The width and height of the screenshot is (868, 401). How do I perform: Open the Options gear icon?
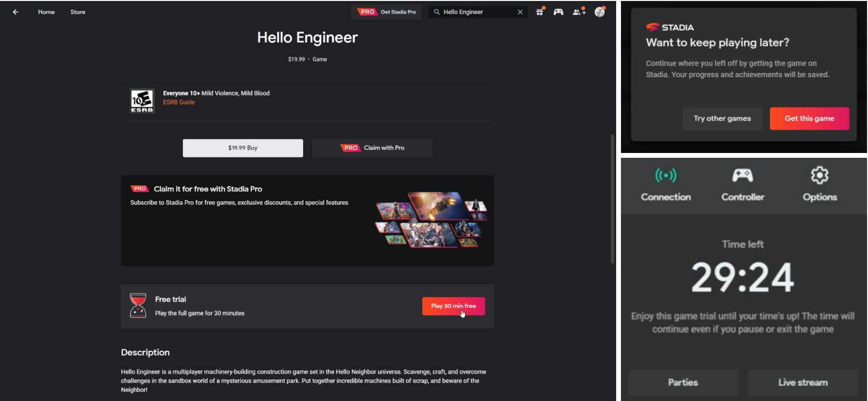[819, 176]
